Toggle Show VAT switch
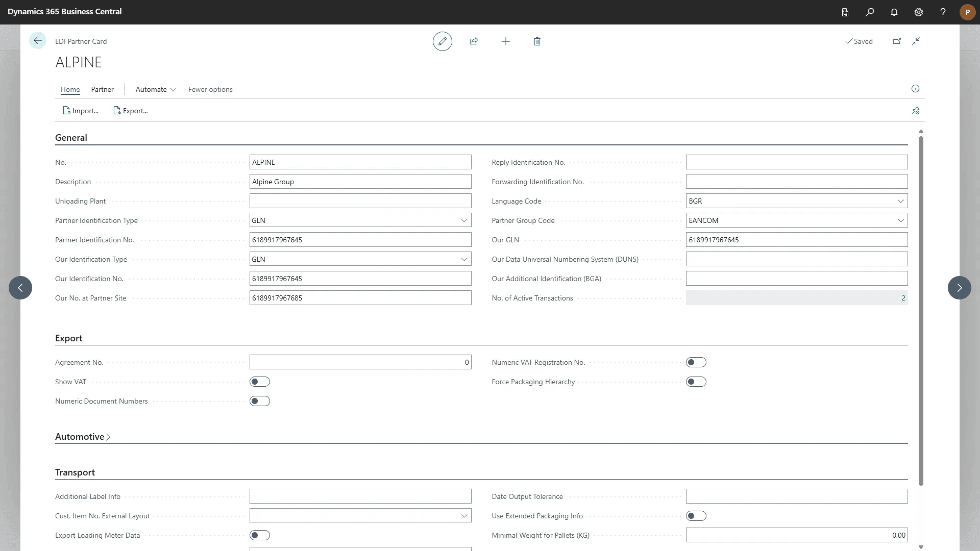The width and height of the screenshot is (980, 551). (x=260, y=382)
